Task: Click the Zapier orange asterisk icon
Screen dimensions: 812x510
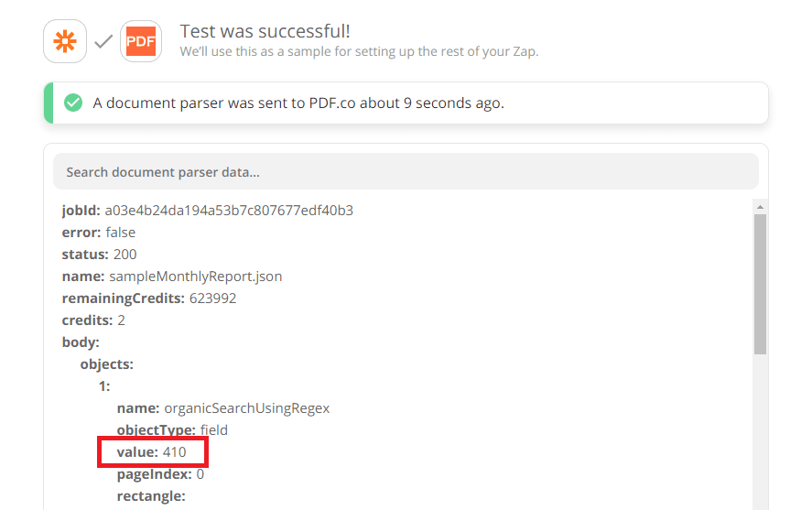Action: [65, 42]
